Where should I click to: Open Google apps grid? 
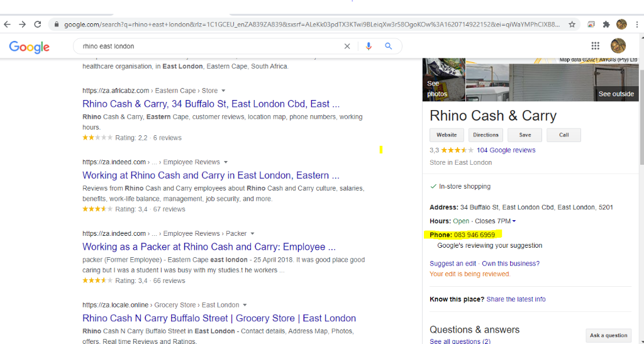pyautogui.click(x=595, y=46)
